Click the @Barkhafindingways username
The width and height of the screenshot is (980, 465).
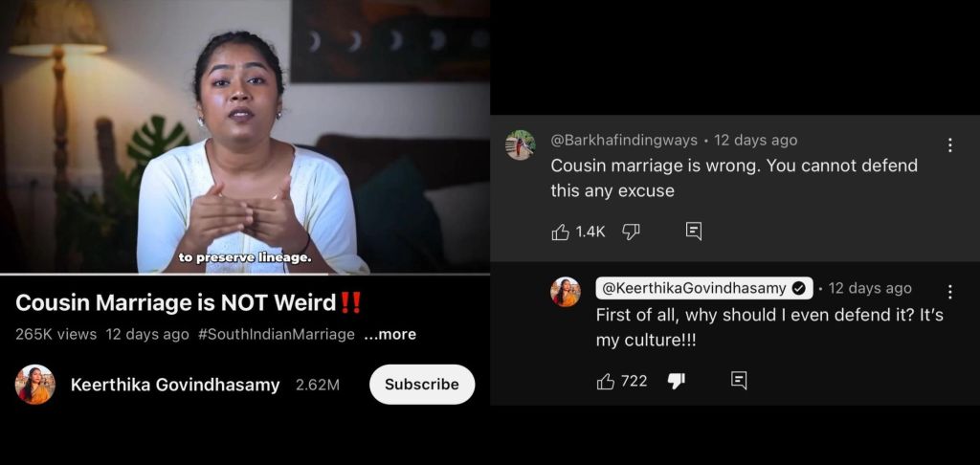pyautogui.click(x=624, y=140)
